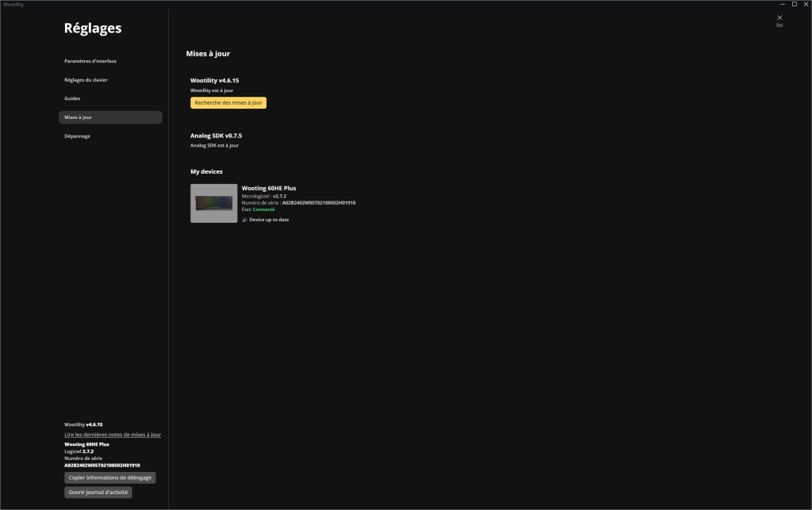The height and width of the screenshot is (510, 812).
Task: Close the Wootility window
Action: click(x=806, y=4)
